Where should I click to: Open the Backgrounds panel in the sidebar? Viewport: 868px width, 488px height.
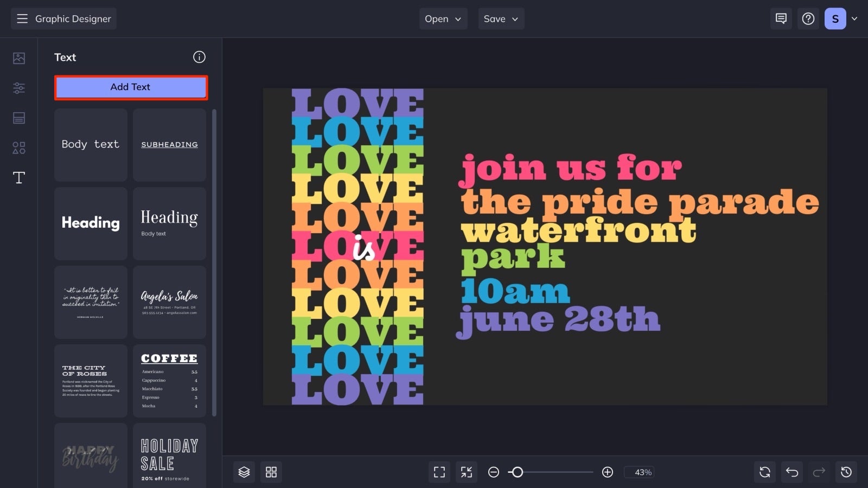point(18,118)
